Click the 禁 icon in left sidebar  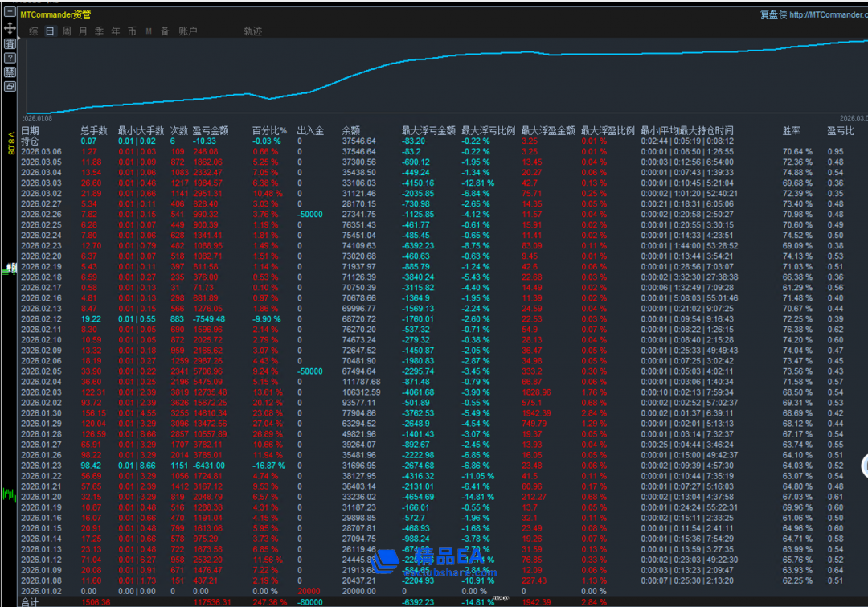[x=10, y=72]
